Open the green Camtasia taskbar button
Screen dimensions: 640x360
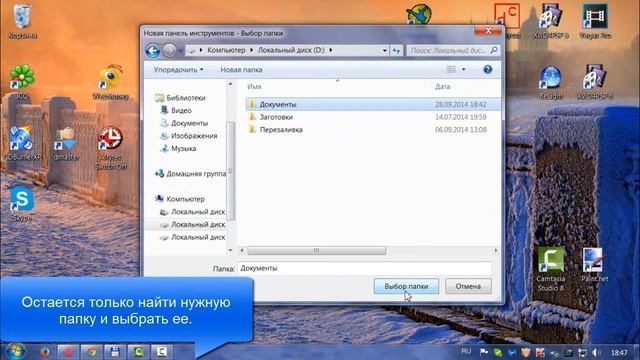coord(138,352)
